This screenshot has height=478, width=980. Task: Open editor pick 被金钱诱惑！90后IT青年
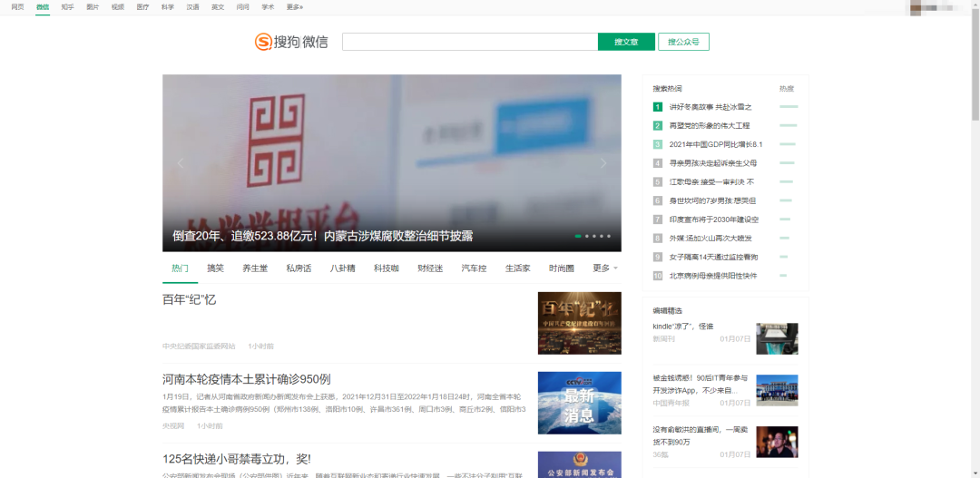(x=700, y=383)
